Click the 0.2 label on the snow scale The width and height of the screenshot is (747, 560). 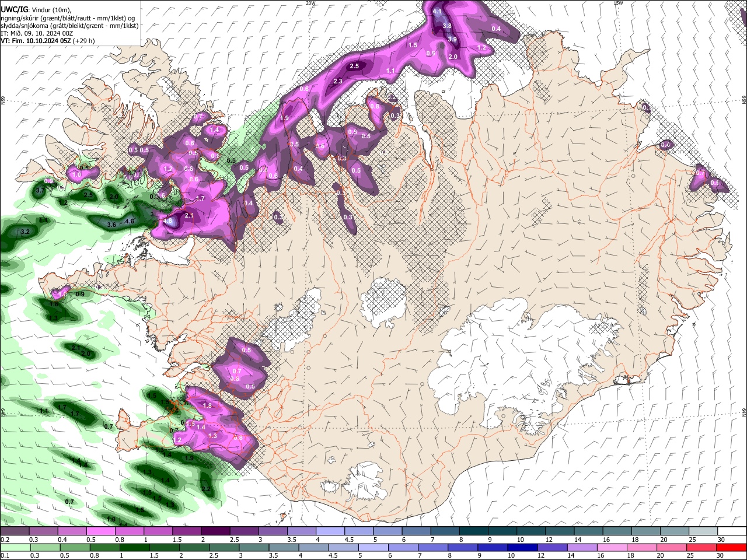coord(5,540)
